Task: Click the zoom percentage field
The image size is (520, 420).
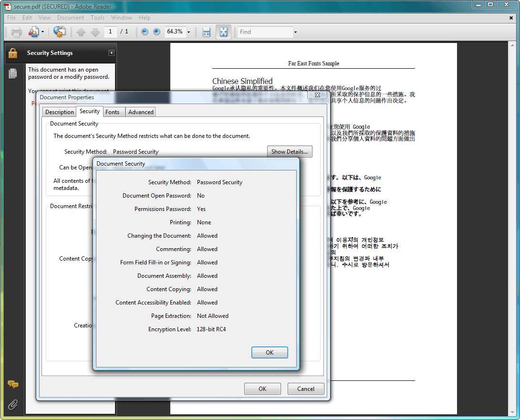Action: click(x=176, y=31)
